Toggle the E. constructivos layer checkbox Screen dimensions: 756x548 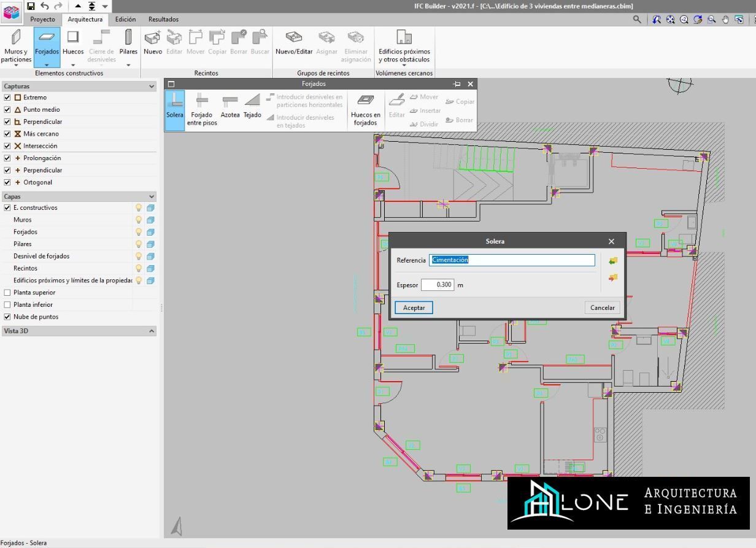(x=7, y=208)
